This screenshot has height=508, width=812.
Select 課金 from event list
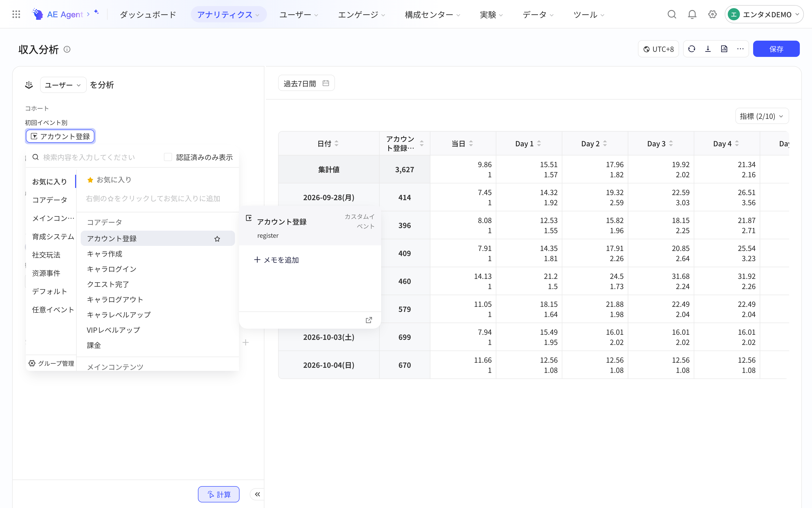tap(158, 345)
